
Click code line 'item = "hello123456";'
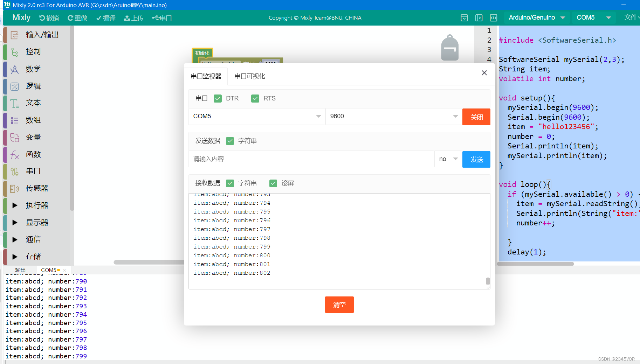coord(553,127)
